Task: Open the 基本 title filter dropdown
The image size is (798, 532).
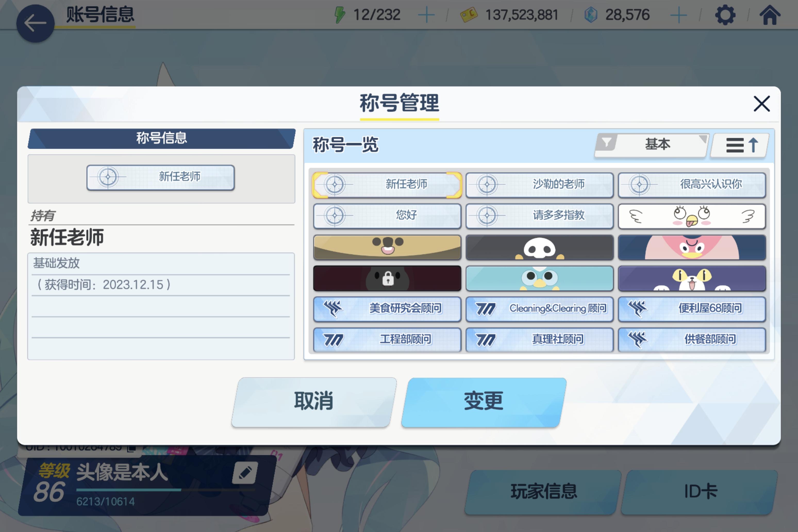Action: (651, 145)
